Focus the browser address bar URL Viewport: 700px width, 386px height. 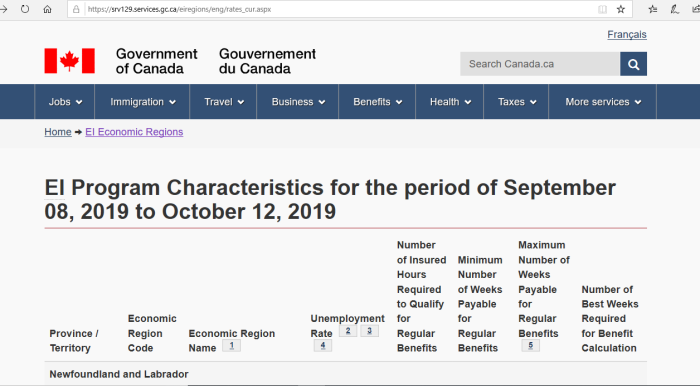(x=179, y=9)
